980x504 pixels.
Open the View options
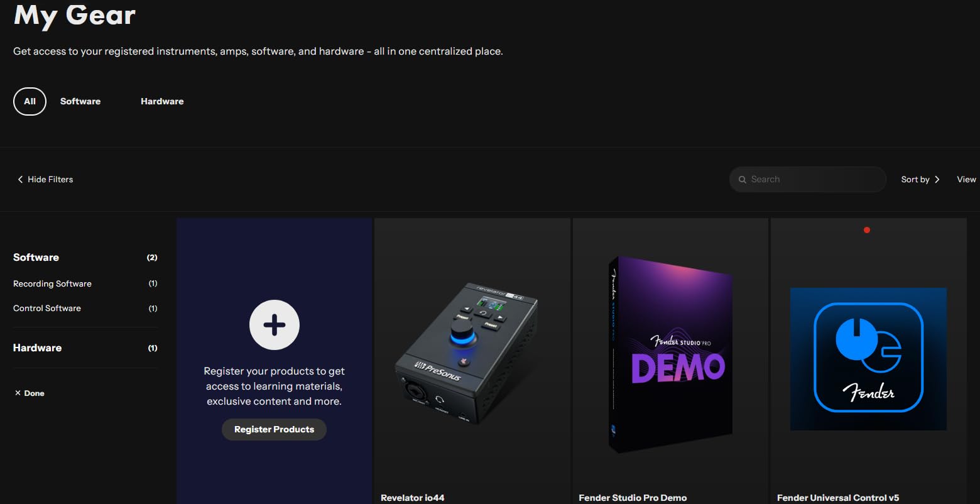coord(966,180)
